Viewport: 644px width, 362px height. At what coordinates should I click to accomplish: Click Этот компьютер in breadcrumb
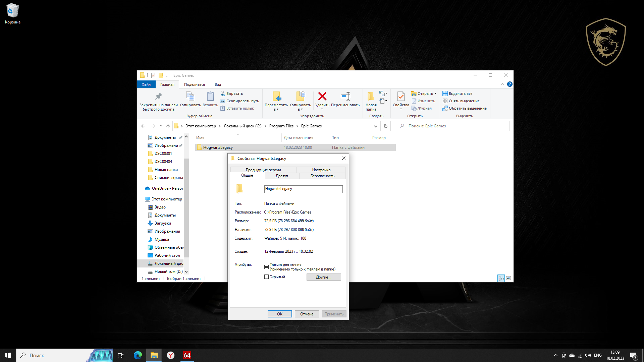click(201, 126)
